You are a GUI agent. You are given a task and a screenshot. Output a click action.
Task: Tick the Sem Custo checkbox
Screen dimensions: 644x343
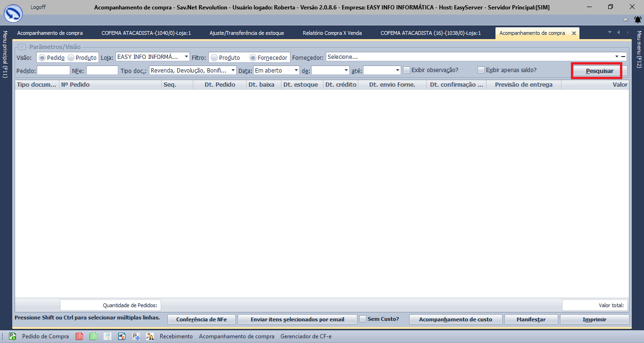(x=363, y=319)
